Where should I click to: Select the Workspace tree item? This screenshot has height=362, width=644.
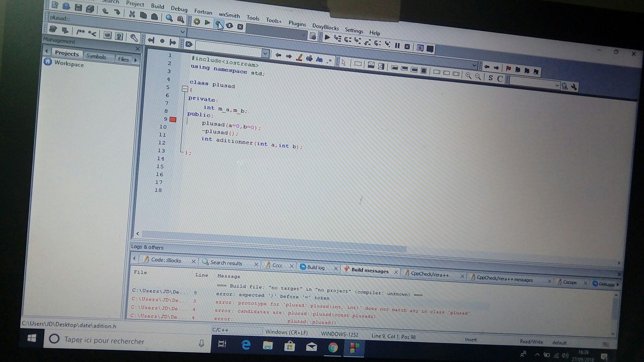click(69, 64)
